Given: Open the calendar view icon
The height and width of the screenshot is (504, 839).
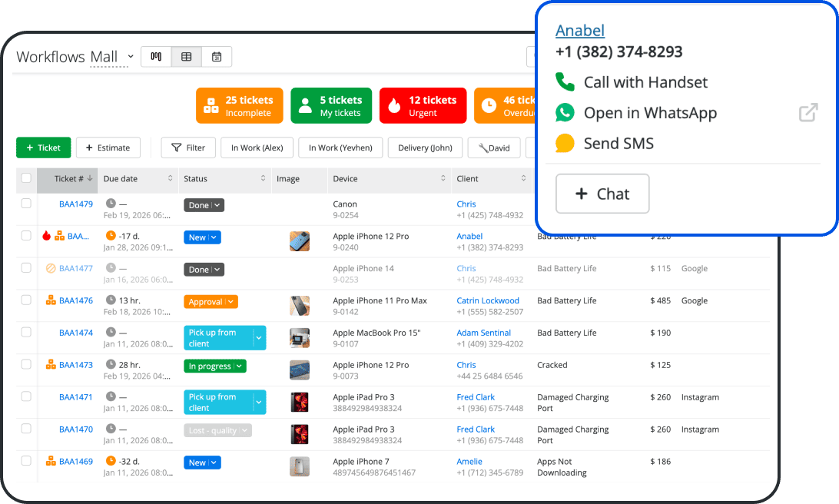Looking at the screenshot, I should click(x=216, y=56).
